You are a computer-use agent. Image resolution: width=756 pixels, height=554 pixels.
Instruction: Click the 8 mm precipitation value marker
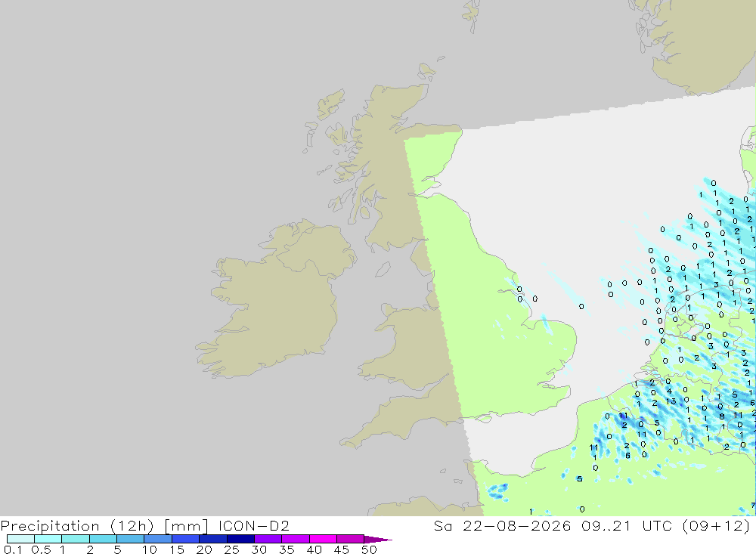click(722, 416)
